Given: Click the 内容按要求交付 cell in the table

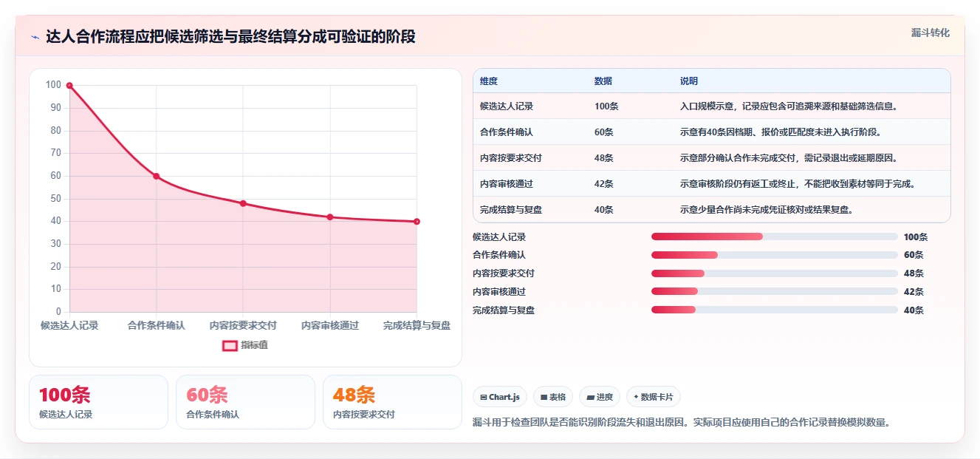Looking at the screenshot, I should (511, 158).
